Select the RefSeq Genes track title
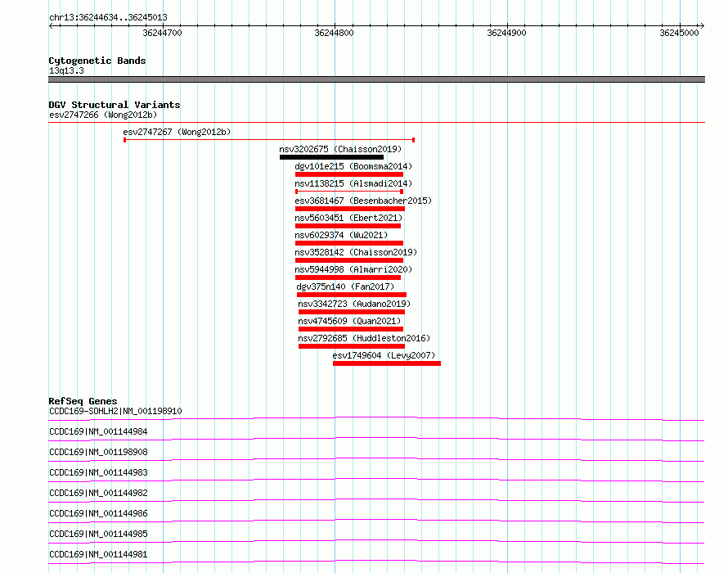The image size is (728, 573). tap(83, 401)
